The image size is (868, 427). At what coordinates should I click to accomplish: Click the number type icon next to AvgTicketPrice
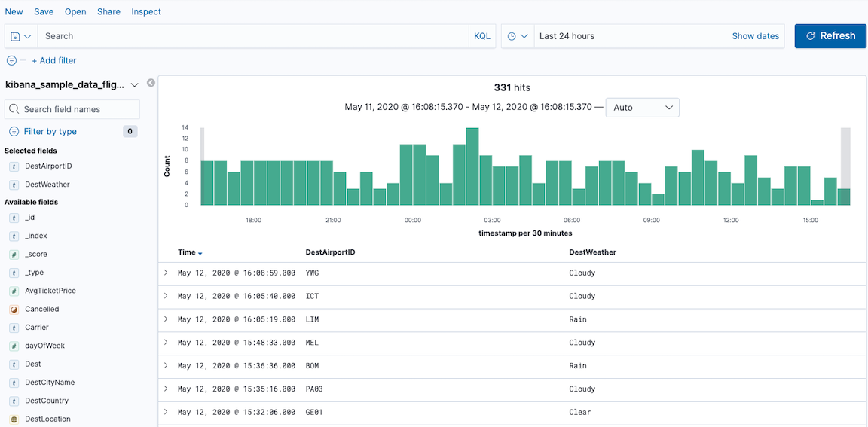point(14,291)
